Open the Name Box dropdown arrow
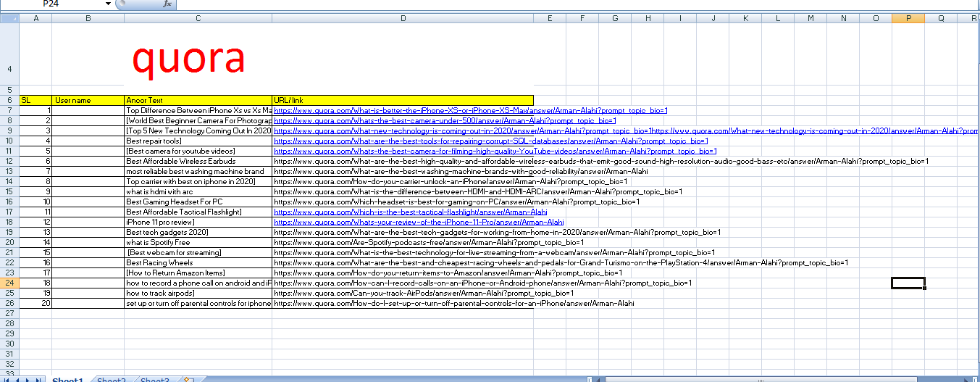 click(108, 4)
